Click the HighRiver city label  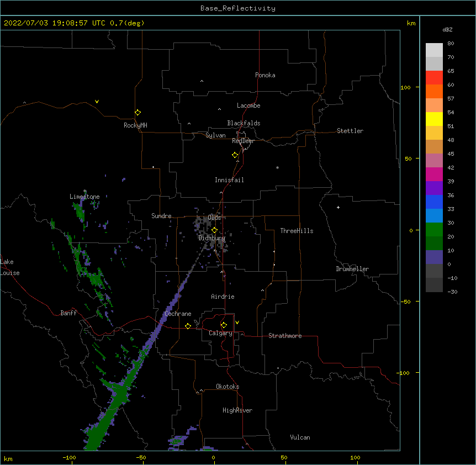point(237,410)
